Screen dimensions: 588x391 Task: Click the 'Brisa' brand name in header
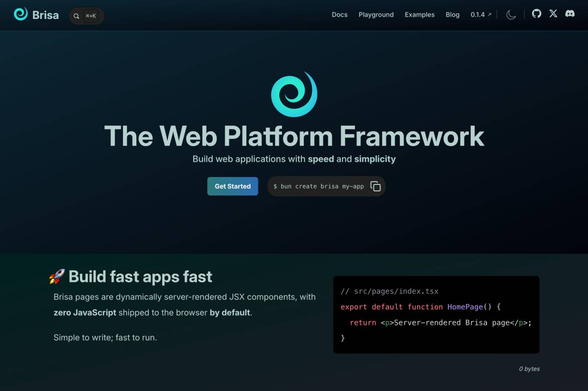(45, 15)
